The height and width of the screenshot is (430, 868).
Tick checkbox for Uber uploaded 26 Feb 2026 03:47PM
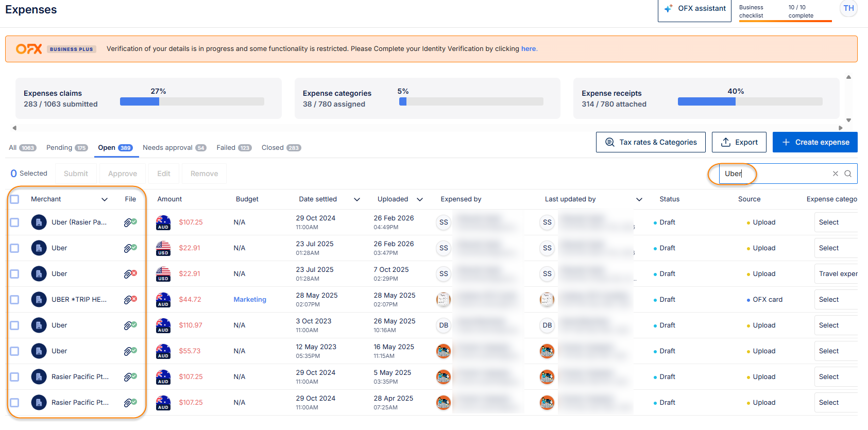point(14,248)
